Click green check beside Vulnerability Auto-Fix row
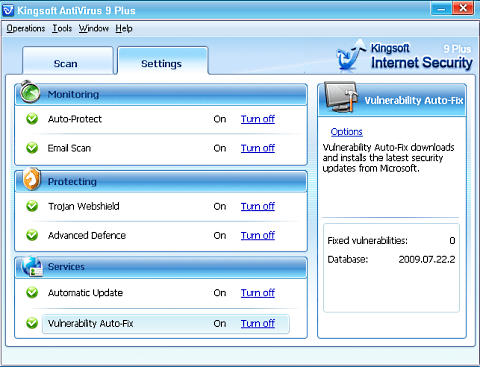Image resolution: width=480 pixels, height=367 pixels. [x=32, y=323]
